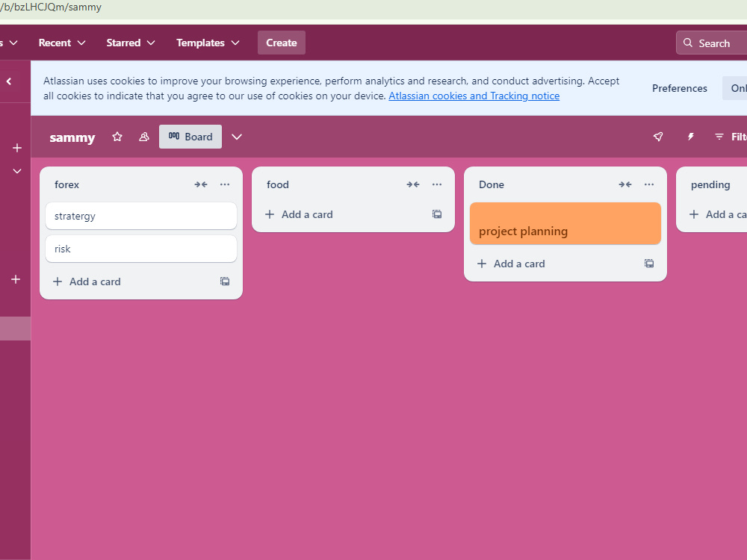Open the Power-Ups rocket icon
747x560 pixels.
point(658,137)
